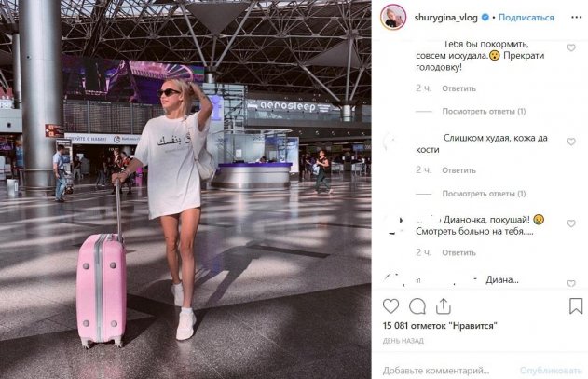588x379 pixels.
Task: Like the 'Слишком худая, кожа да кости' comment
Action: pos(571,142)
